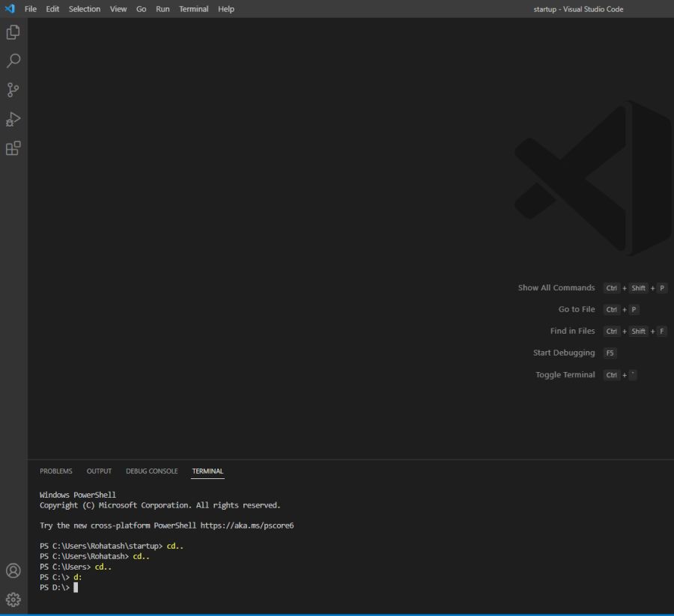674x616 pixels.
Task: Open the Edit menu
Action: [x=52, y=9]
